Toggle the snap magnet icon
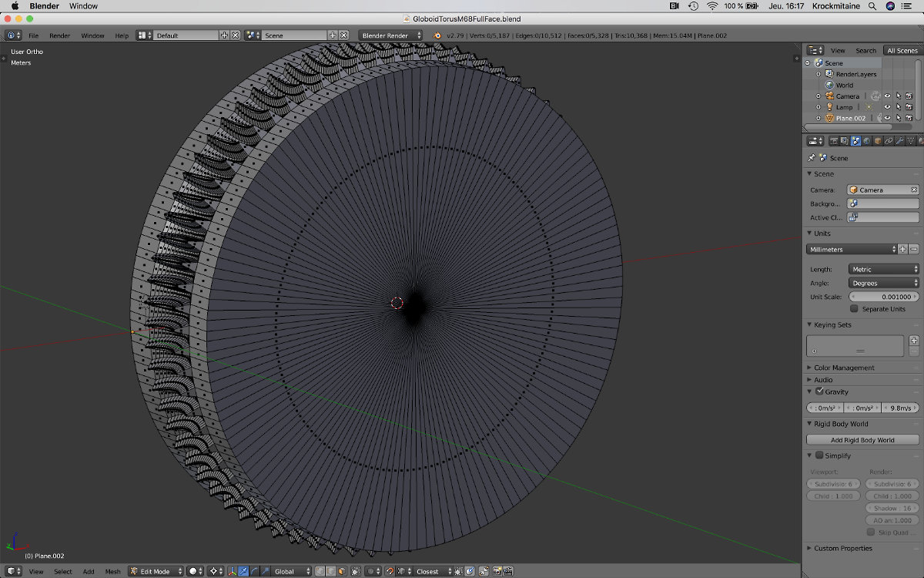The width and height of the screenshot is (924, 578). coord(390,571)
